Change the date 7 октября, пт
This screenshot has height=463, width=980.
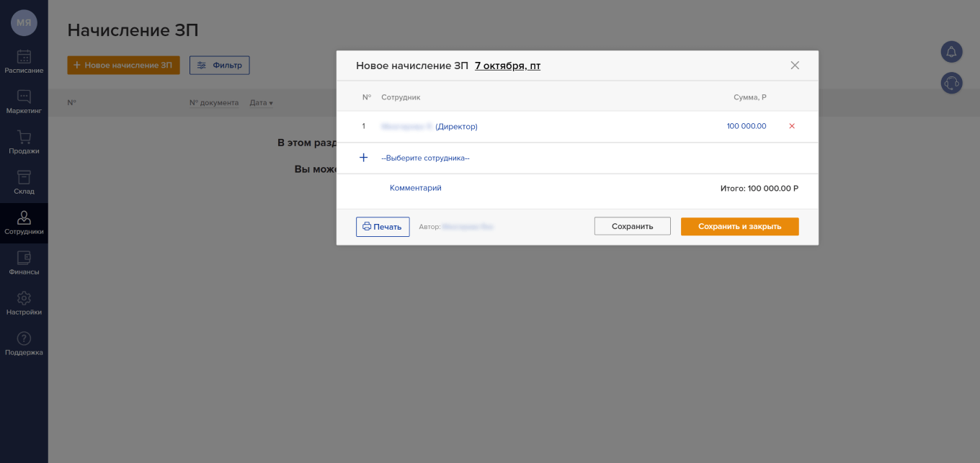coord(507,66)
